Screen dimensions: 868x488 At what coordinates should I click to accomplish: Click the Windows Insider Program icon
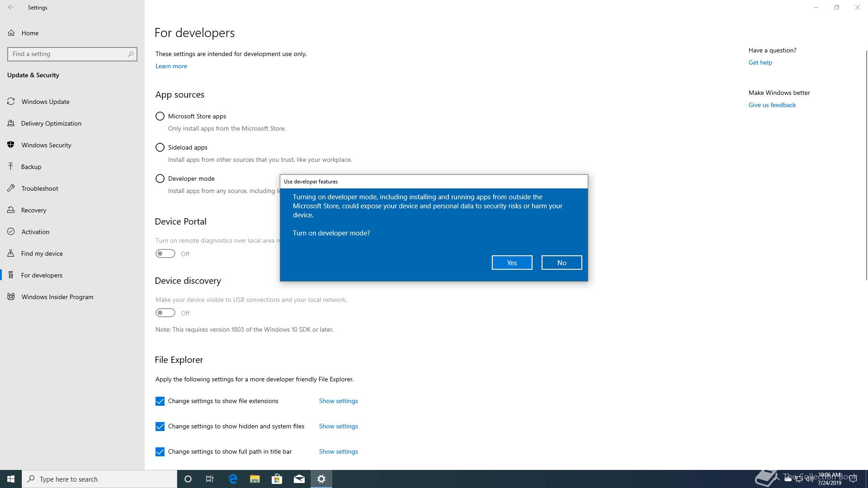tap(11, 297)
